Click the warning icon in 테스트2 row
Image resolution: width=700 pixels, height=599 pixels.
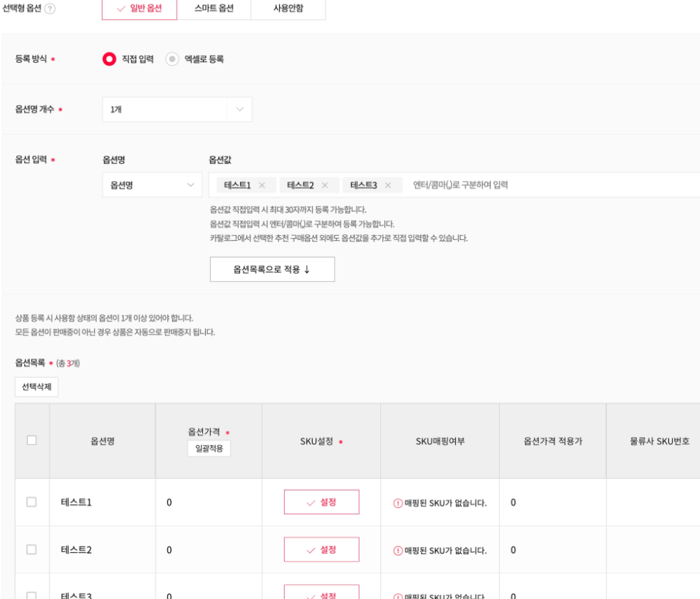pos(397,551)
